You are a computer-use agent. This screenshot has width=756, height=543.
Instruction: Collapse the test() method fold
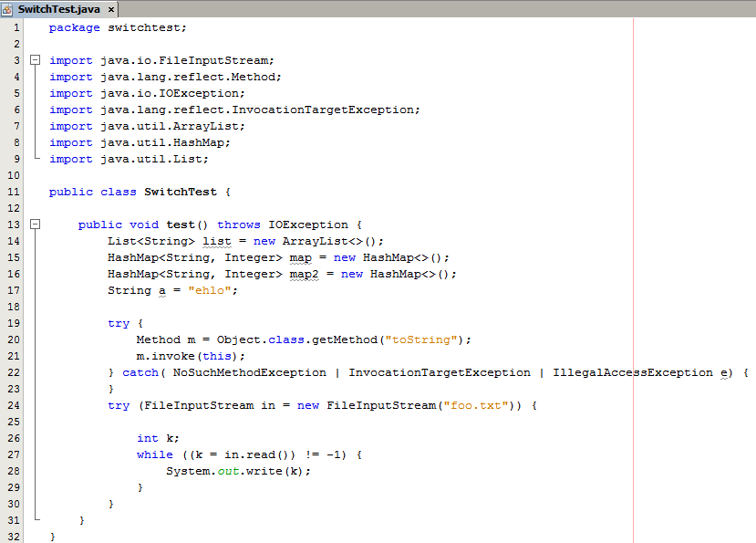point(36,225)
